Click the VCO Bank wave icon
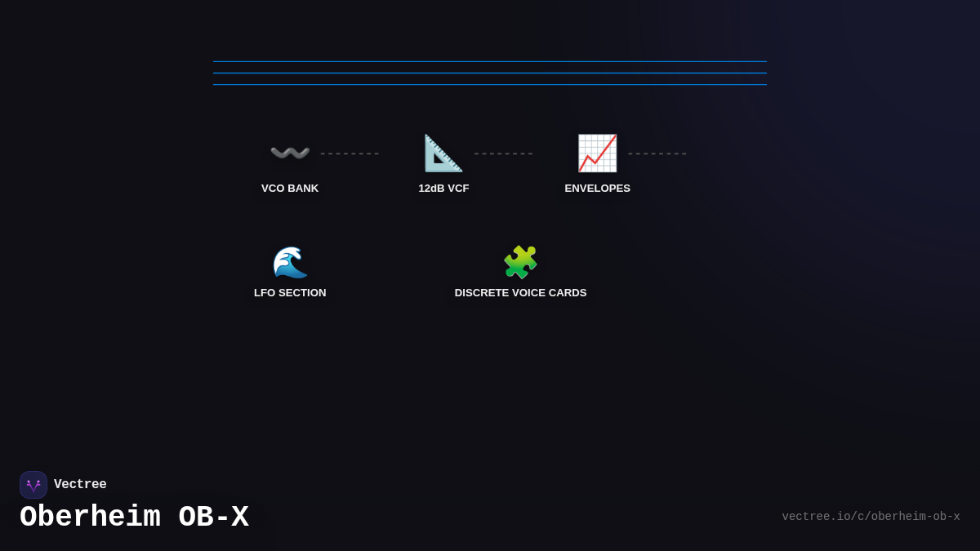The width and height of the screenshot is (980, 551). tap(290, 153)
